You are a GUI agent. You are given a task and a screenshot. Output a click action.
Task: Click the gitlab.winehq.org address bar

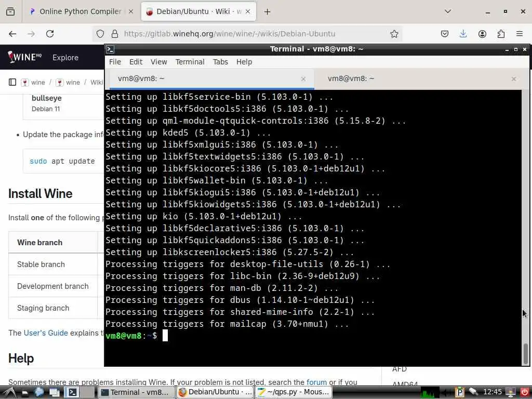click(230, 34)
